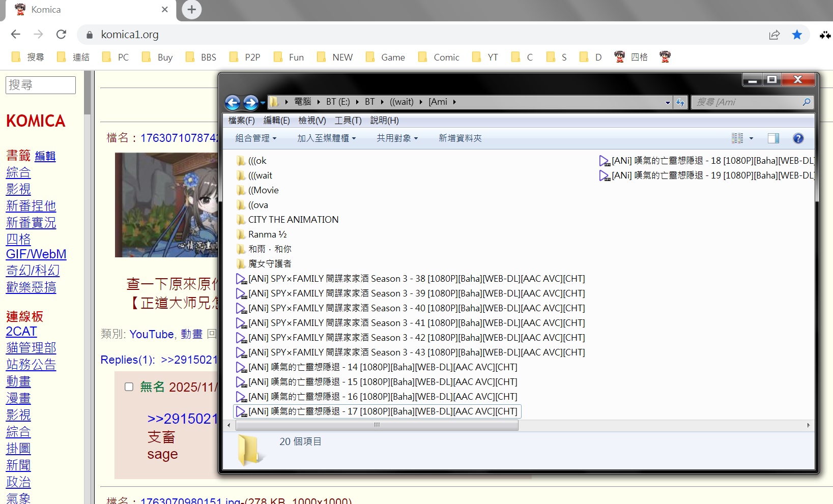Screen dimensions: 833x504
Task: Open the change view options dropdown arrow
Action: (751, 138)
